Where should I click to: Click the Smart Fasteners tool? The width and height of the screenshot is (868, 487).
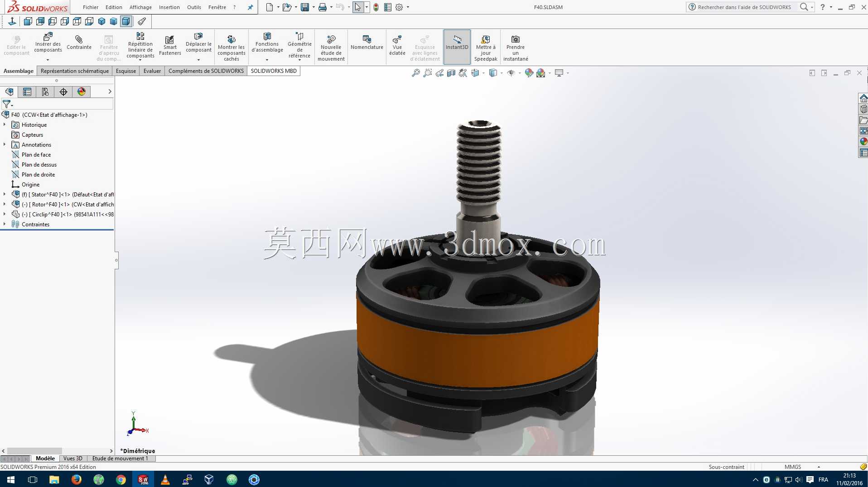(x=170, y=46)
